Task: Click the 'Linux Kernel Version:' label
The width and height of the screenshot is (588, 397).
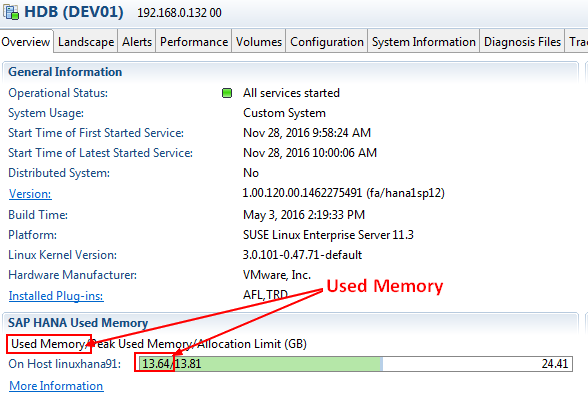Action: pyautogui.click(x=62, y=255)
